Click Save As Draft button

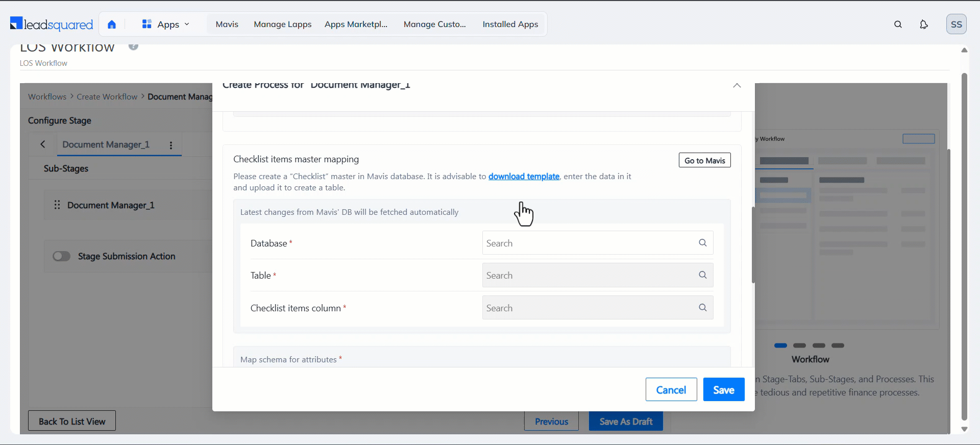point(626,421)
